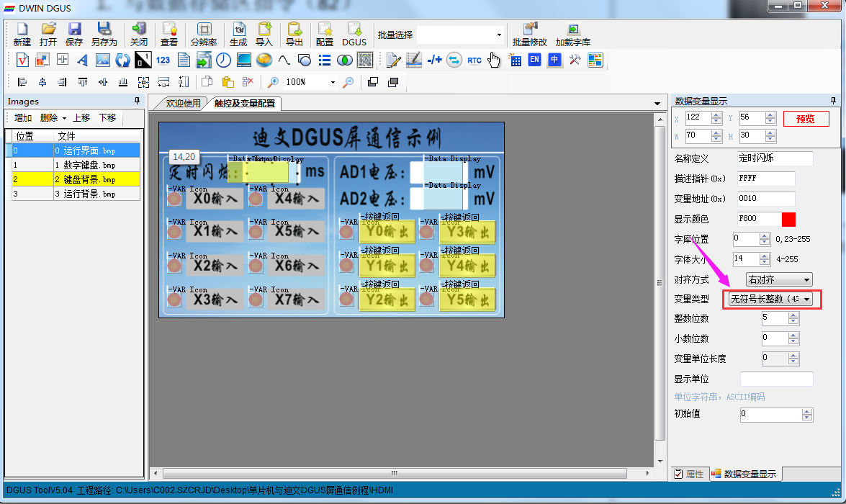
Task: Select the picture display tool icon
Action: (x=102, y=60)
